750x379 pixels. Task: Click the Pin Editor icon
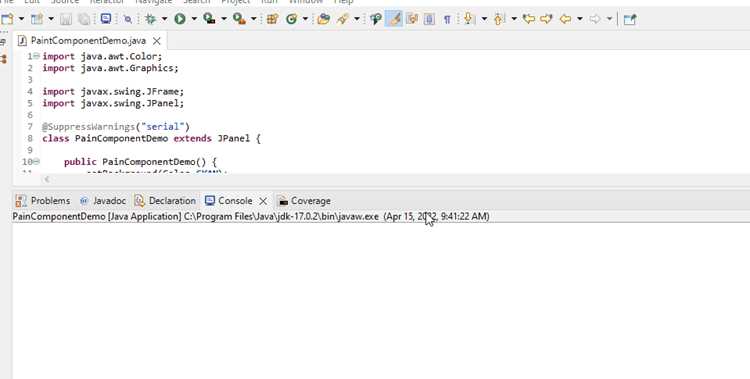coord(630,19)
